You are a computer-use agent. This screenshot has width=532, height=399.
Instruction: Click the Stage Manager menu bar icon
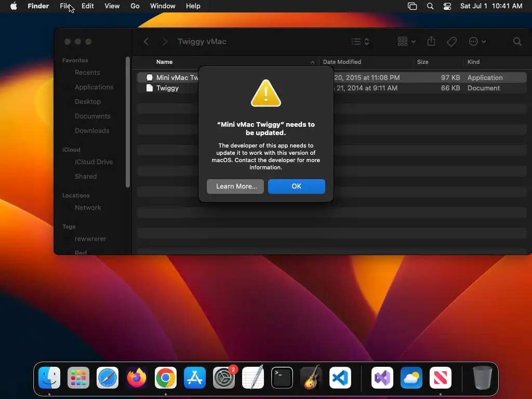[x=412, y=6]
